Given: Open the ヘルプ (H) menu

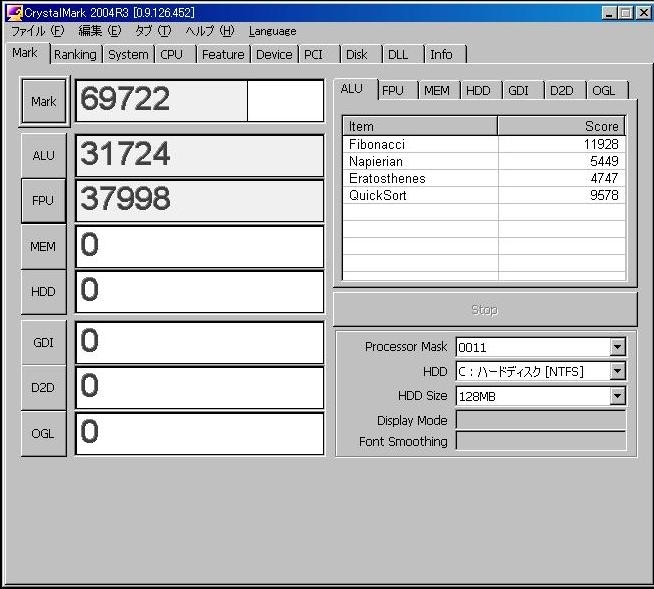Looking at the screenshot, I should (210, 31).
